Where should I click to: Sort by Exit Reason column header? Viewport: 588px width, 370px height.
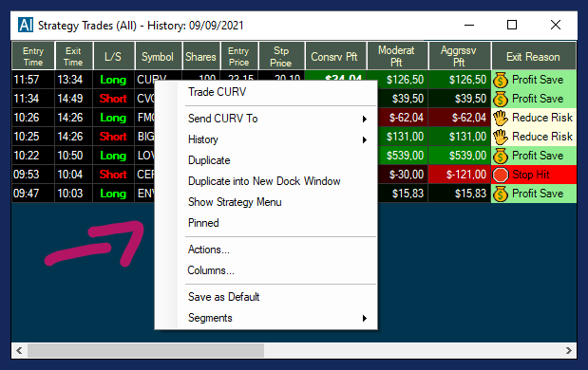pos(534,56)
